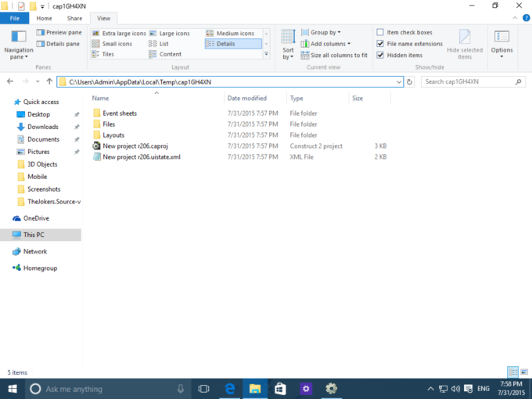Switch to Small icons layout
Screen dimensions: 532x399
click(112, 44)
